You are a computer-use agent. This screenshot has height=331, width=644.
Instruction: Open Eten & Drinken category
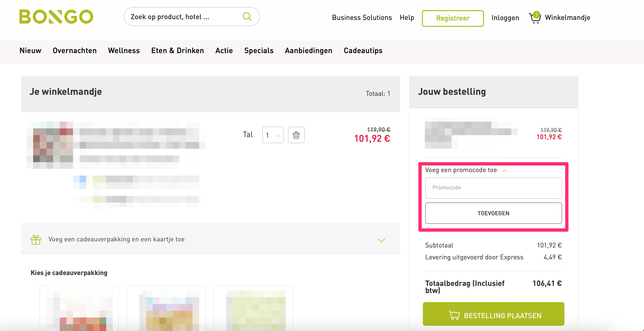point(178,51)
